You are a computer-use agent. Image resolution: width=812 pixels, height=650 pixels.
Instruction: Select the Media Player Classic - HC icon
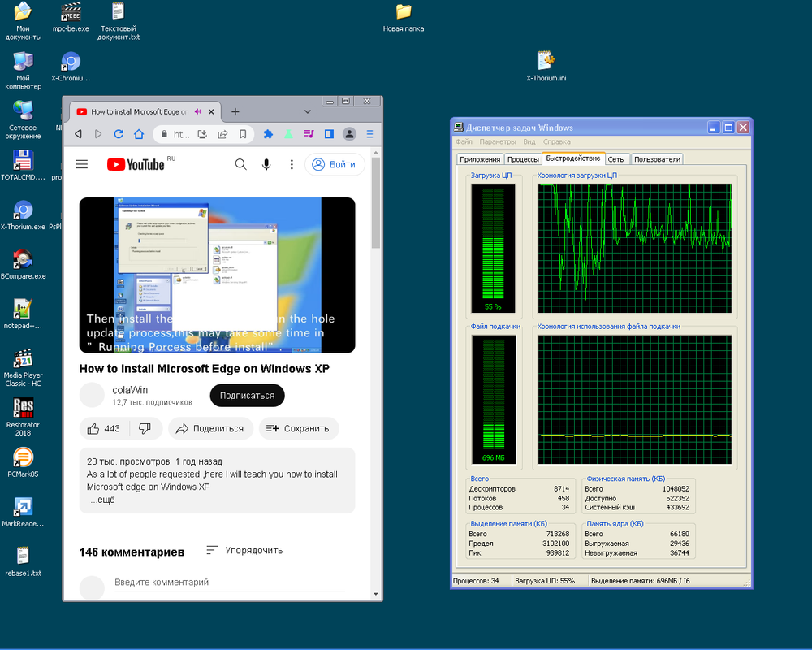23,367
